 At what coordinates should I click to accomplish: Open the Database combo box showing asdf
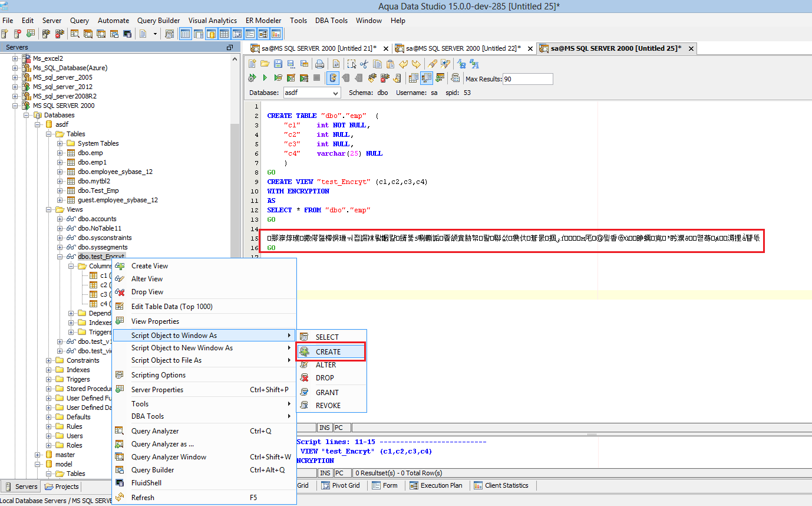(312, 93)
